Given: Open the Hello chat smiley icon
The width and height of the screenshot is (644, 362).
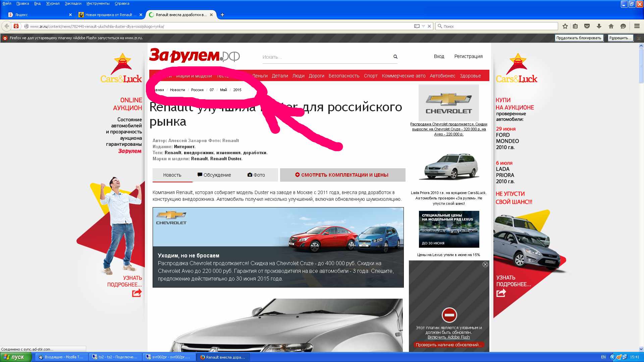Looking at the screenshot, I should (623, 26).
